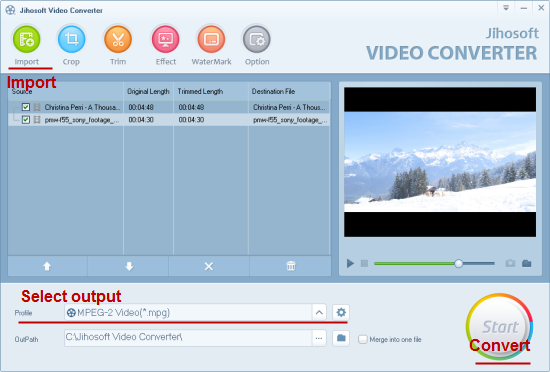The image size is (550, 372).
Task: Move selected file up with arrow
Action: tap(47, 266)
